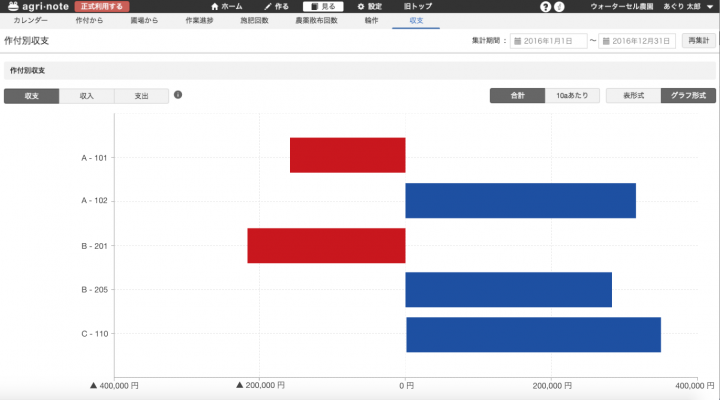This screenshot has height=400, width=720.
Task: Click the ウォーターセル農園 farm name
Action: pyautogui.click(x=622, y=6)
